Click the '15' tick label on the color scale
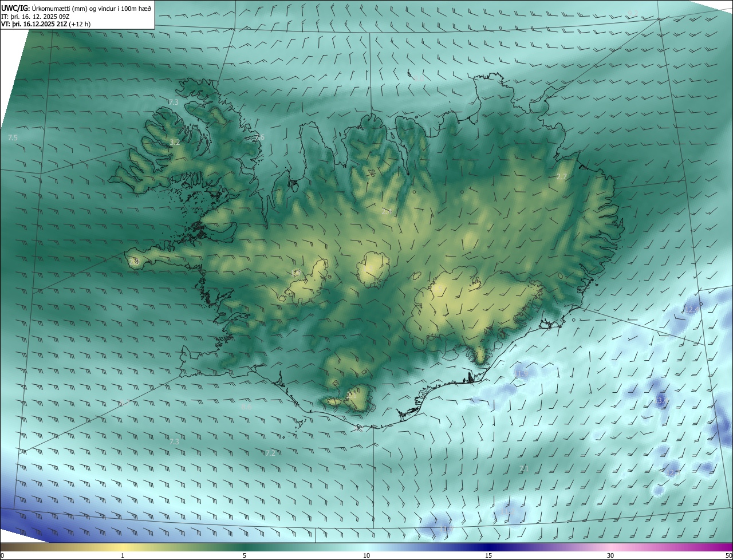The image size is (733, 560). (x=488, y=556)
